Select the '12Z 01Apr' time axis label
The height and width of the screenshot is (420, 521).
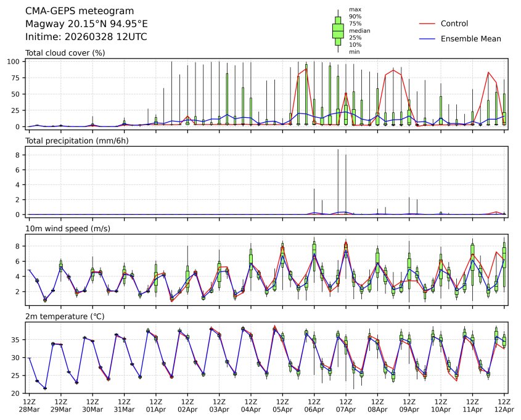155,405
